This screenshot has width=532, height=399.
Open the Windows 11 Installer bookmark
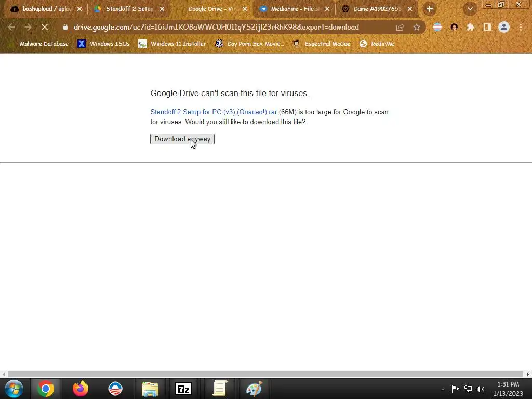[x=172, y=44]
